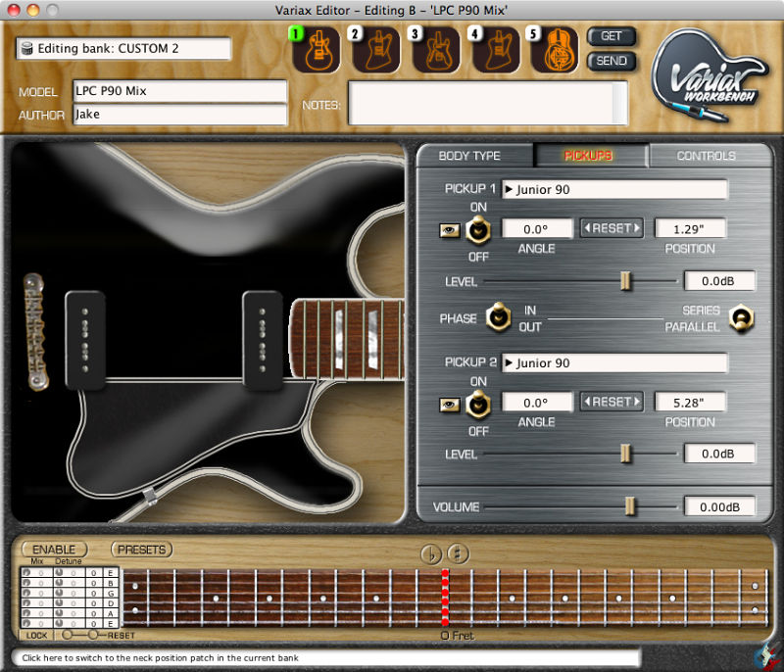This screenshot has width=784, height=672.
Task: Click the Detune knob for the G string
Action: coord(59,593)
